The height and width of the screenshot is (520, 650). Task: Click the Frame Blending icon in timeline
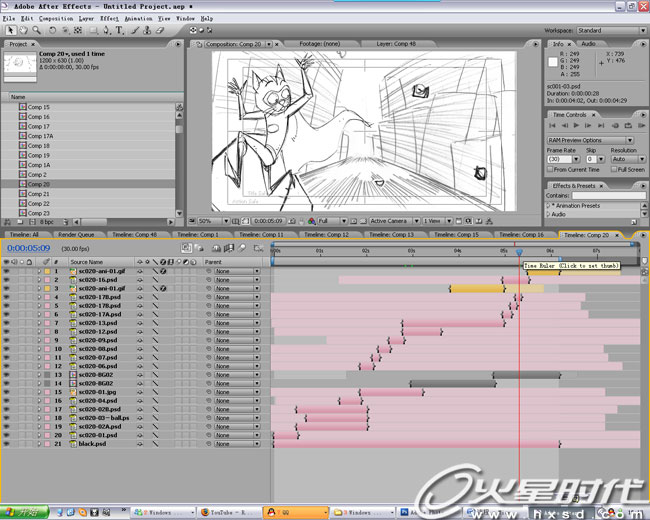[x=229, y=248]
